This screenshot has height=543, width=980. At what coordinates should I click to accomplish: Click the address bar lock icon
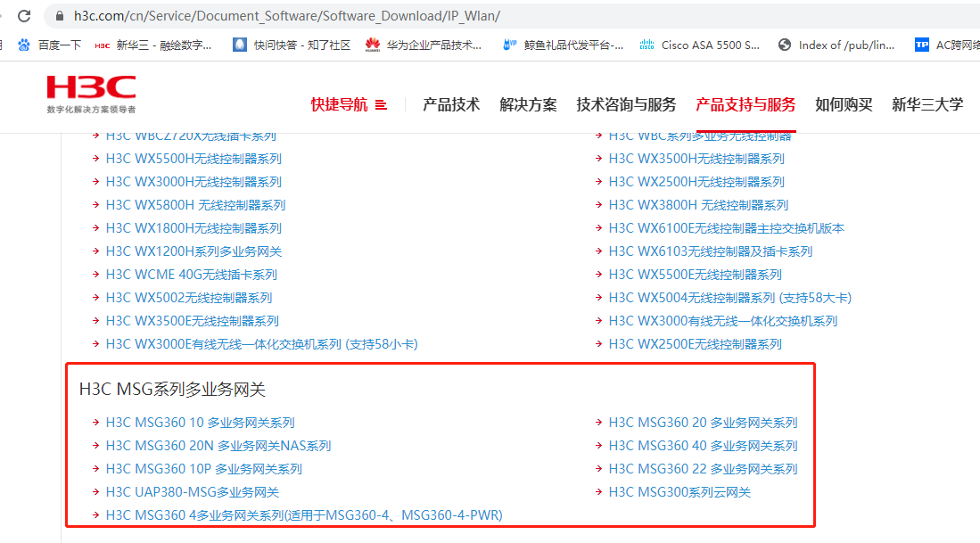pyautogui.click(x=60, y=16)
